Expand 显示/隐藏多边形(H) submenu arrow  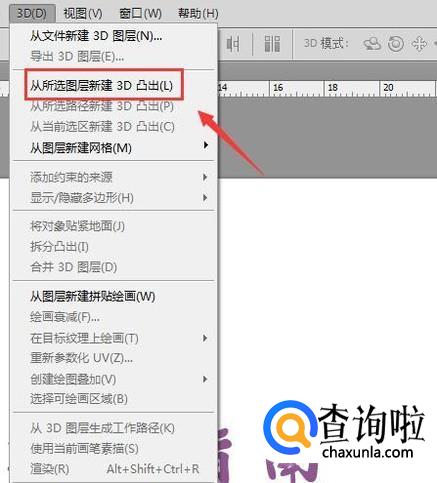click(205, 198)
